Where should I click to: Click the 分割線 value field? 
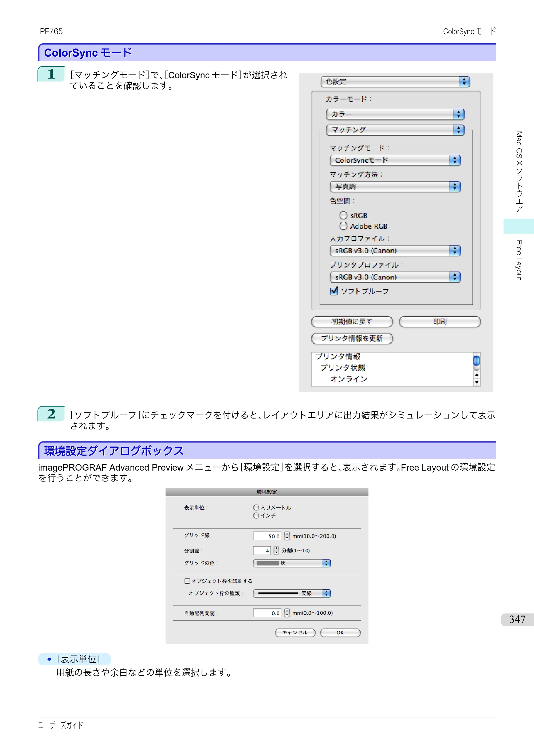(x=262, y=550)
